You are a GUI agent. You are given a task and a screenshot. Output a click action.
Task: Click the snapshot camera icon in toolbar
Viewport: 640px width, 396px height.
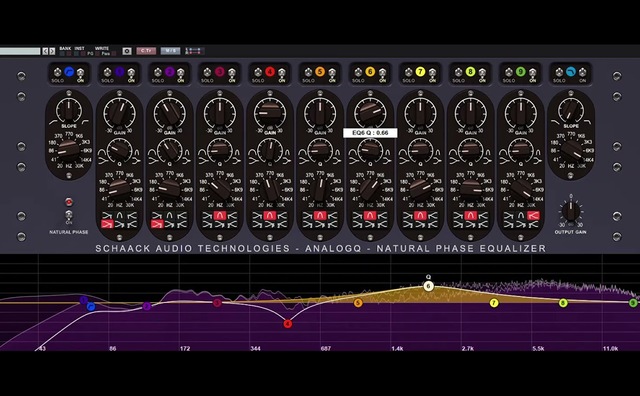tap(127, 51)
